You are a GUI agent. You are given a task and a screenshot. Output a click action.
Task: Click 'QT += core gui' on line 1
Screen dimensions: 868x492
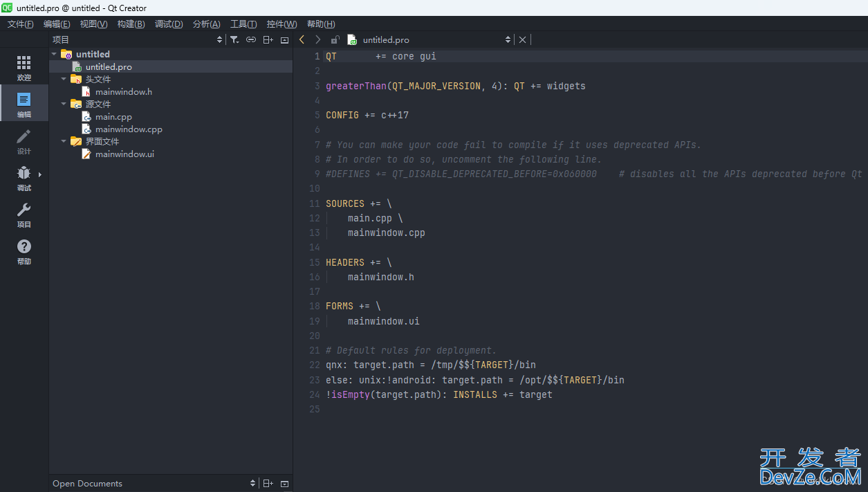[381, 56]
